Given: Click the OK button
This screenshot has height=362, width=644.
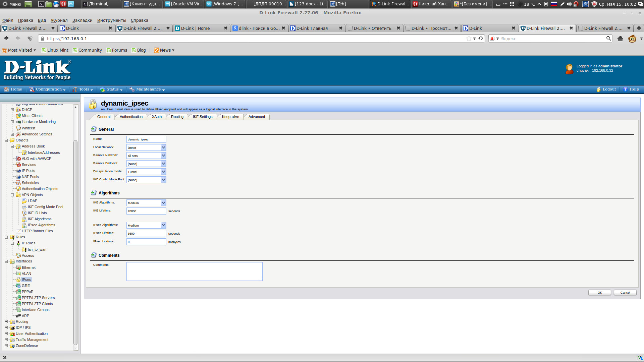Looking at the screenshot, I should [x=599, y=293].
